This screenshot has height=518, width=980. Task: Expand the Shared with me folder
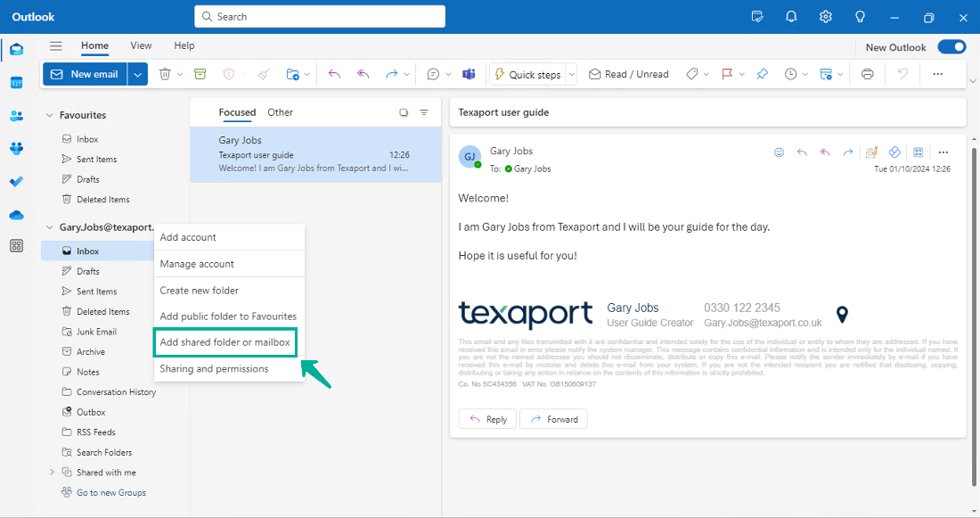click(51, 472)
